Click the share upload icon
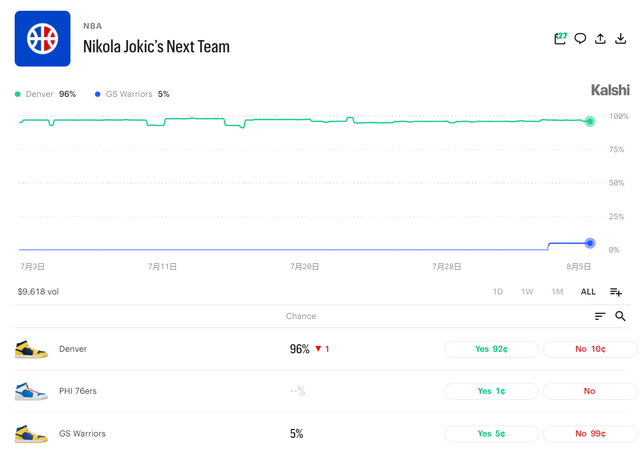 [x=600, y=38]
